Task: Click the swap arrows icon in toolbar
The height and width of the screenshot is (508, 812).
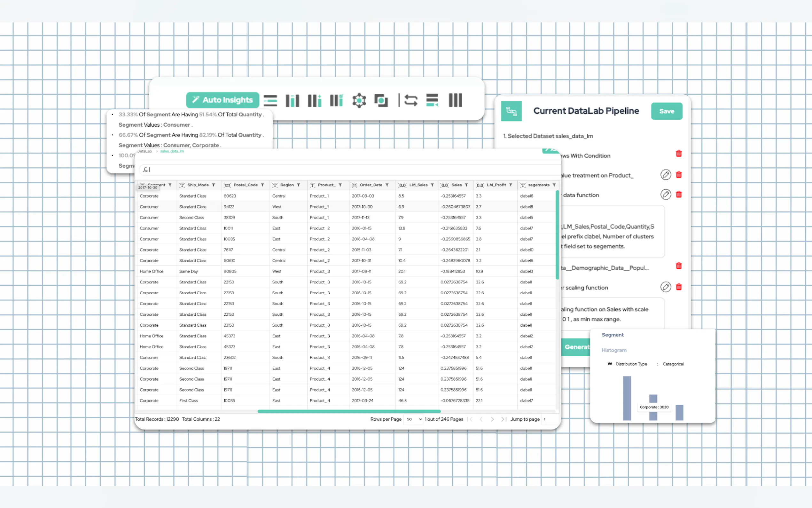Action: point(410,100)
